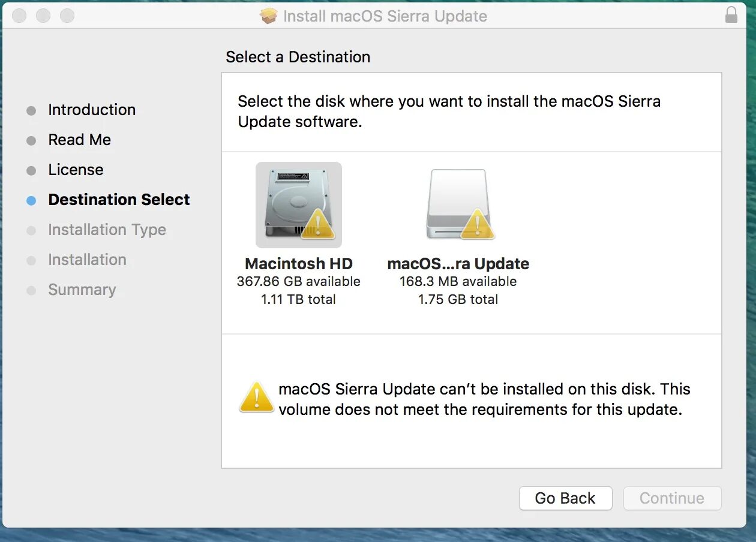Click the yellow warning icon beside error message

(x=257, y=397)
